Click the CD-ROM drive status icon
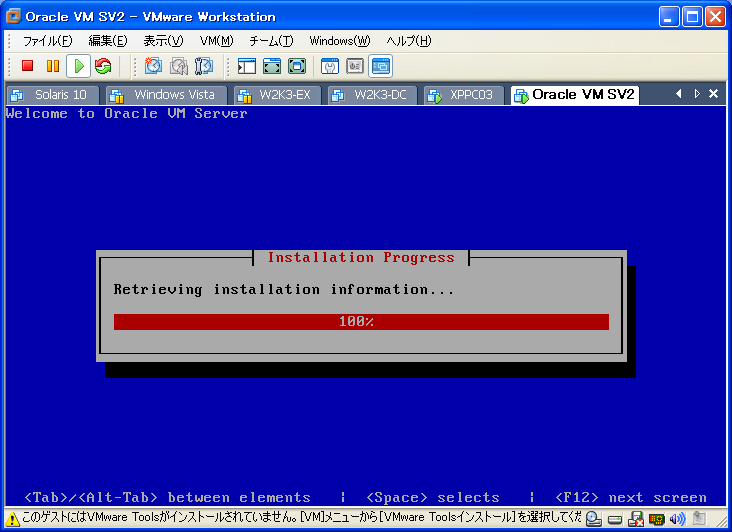732x532 pixels. click(x=593, y=518)
